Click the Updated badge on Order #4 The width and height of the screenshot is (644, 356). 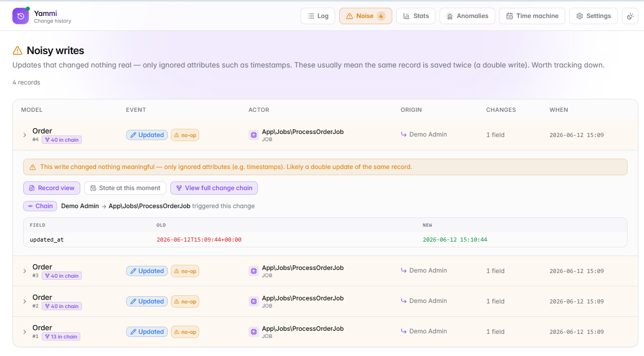(x=147, y=135)
